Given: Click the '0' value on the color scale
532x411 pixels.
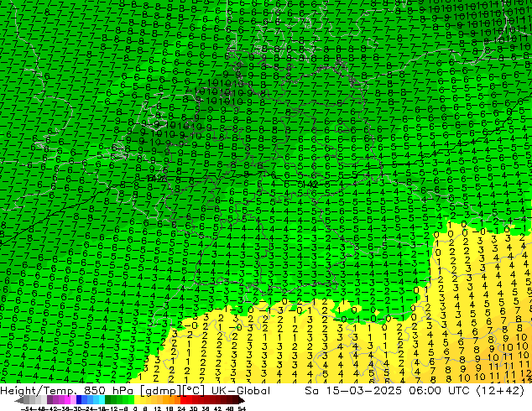Looking at the screenshot, I should tap(135, 409).
